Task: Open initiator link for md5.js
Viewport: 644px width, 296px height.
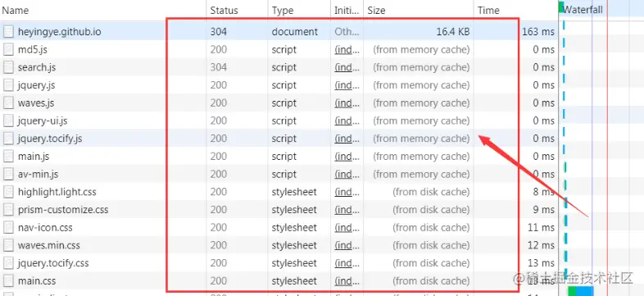Action: [347, 50]
